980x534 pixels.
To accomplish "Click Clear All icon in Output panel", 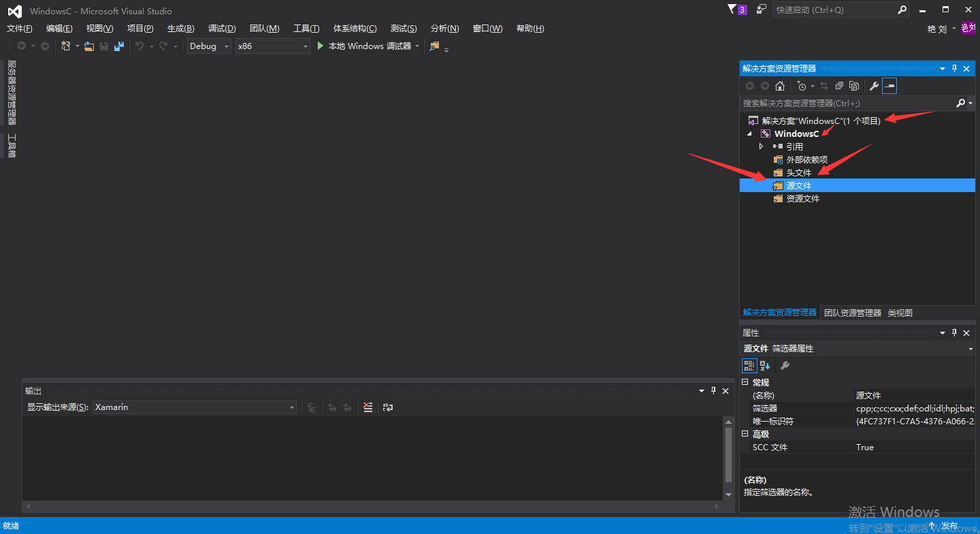I will point(368,407).
